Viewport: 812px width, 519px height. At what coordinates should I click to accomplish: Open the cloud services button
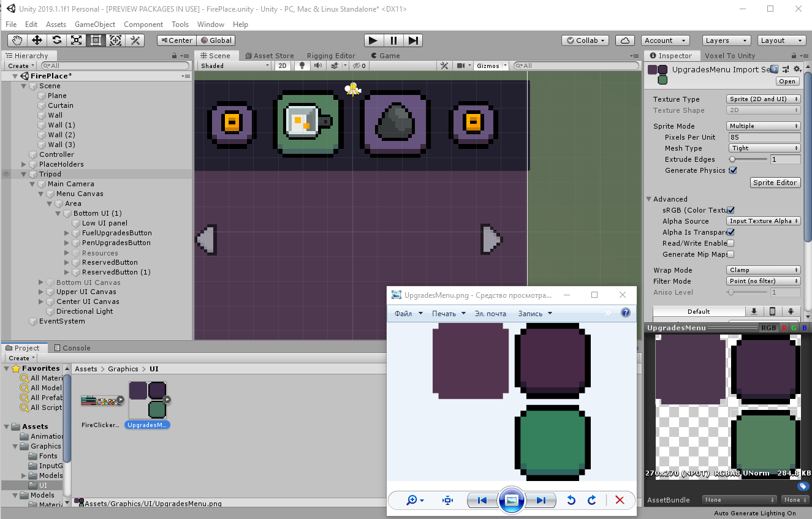coord(624,40)
